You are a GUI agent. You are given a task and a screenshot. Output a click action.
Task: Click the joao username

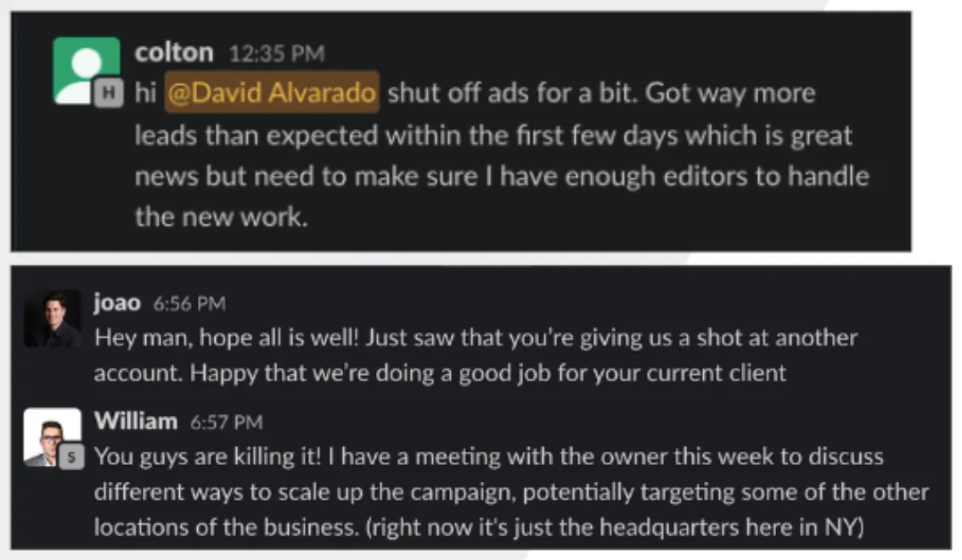117,302
